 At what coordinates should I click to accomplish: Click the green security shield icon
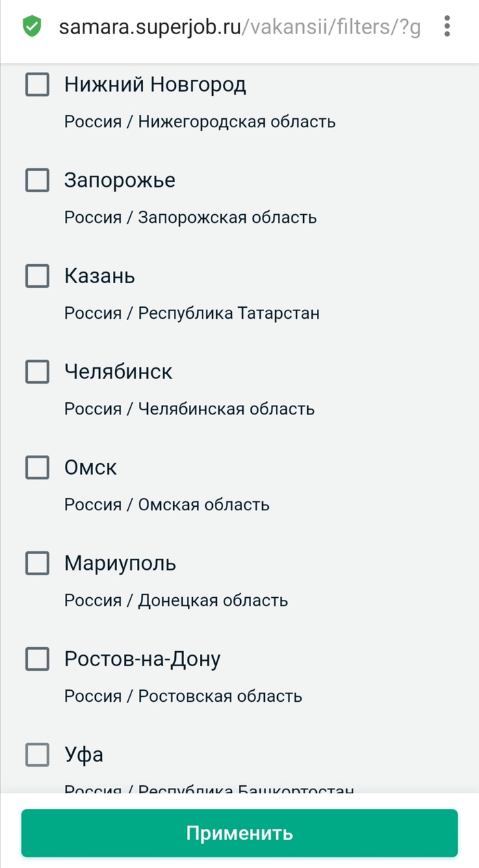pos(31,26)
